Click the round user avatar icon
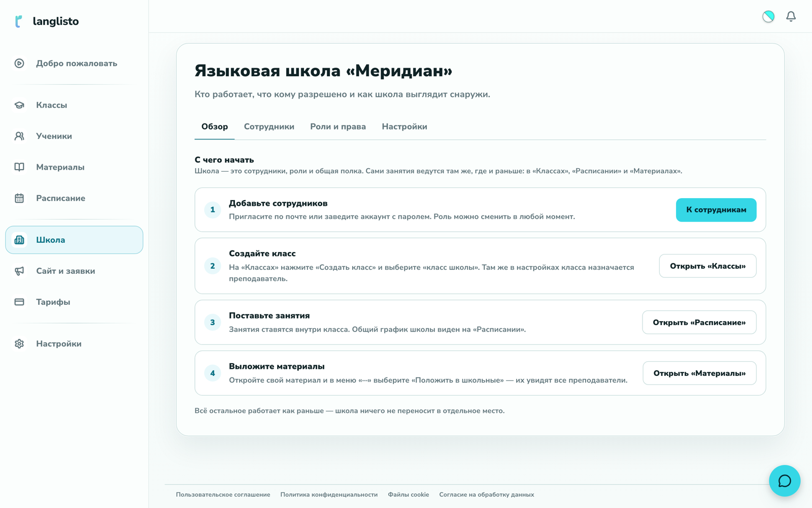This screenshot has height=508, width=812. [768, 17]
